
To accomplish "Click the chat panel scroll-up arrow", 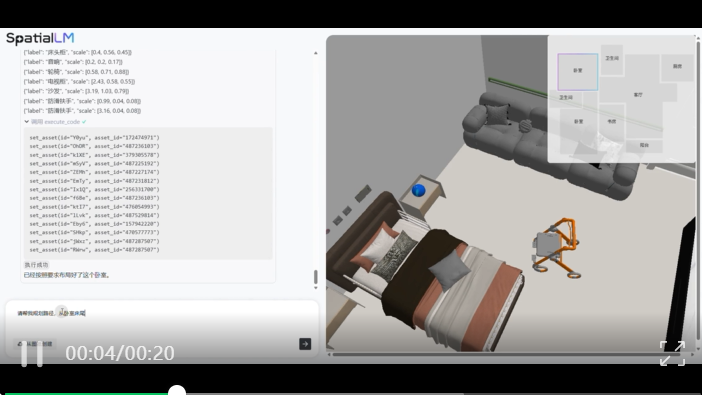I will pos(316,53).
